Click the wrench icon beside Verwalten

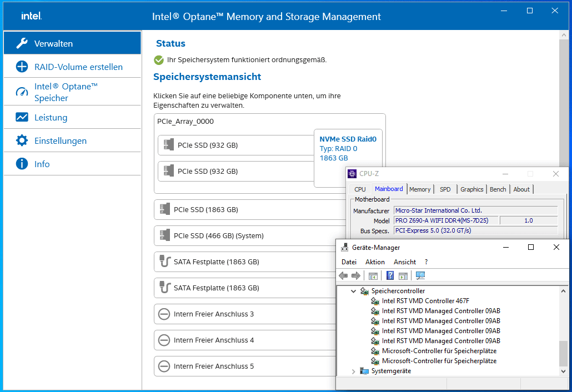[x=22, y=43]
